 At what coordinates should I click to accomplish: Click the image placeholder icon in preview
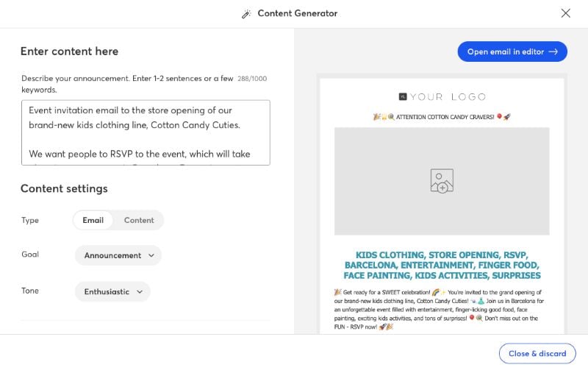(x=442, y=181)
